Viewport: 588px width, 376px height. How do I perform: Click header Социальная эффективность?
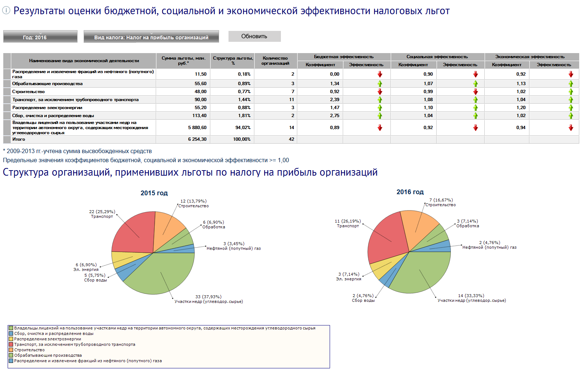(437, 57)
